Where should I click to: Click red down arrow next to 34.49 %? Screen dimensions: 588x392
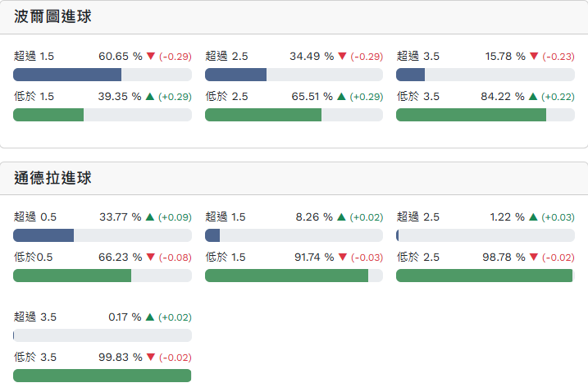pos(342,57)
